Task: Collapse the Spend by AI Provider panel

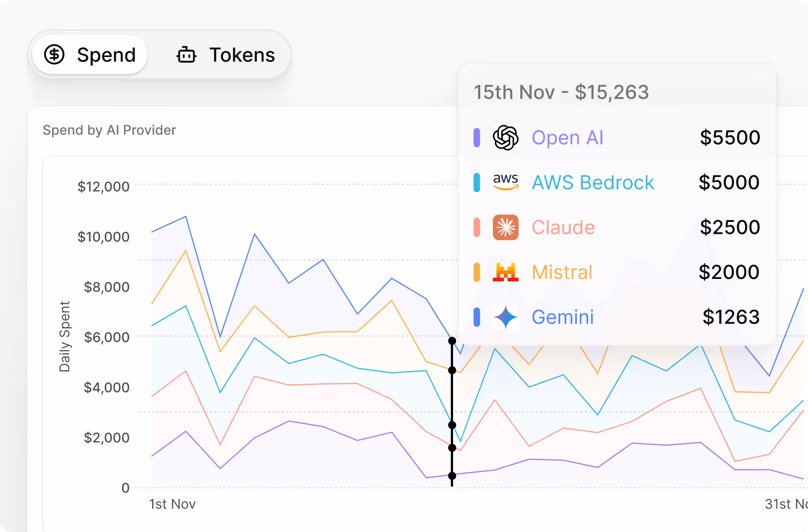Action: pos(109,130)
